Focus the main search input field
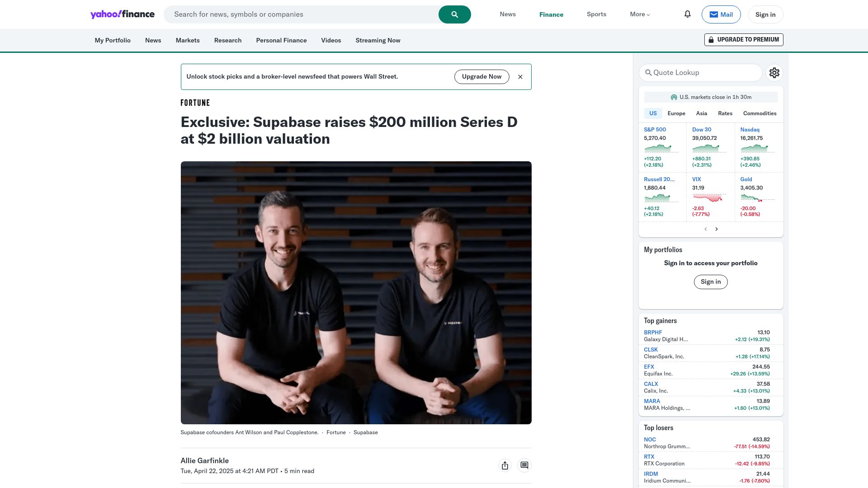868x488 pixels. click(301, 14)
